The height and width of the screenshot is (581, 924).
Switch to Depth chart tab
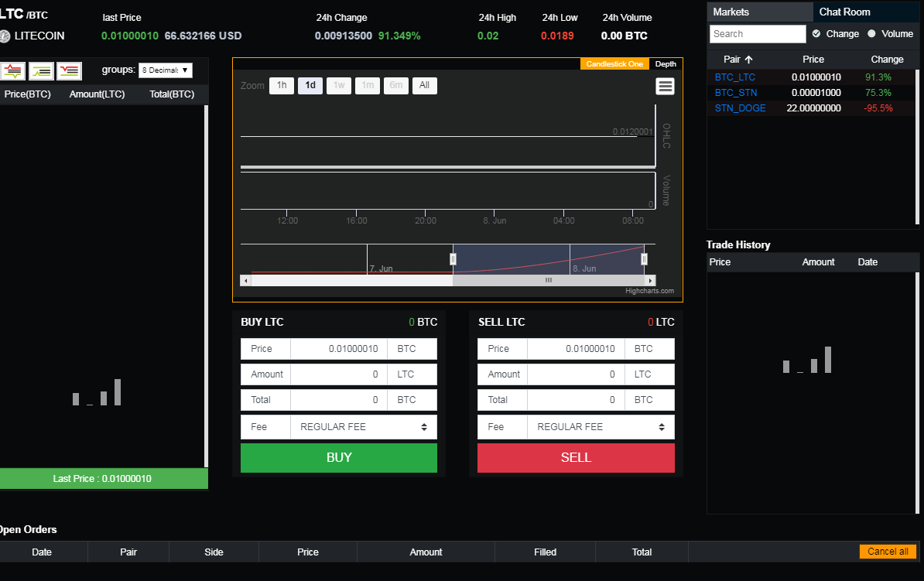coord(666,63)
